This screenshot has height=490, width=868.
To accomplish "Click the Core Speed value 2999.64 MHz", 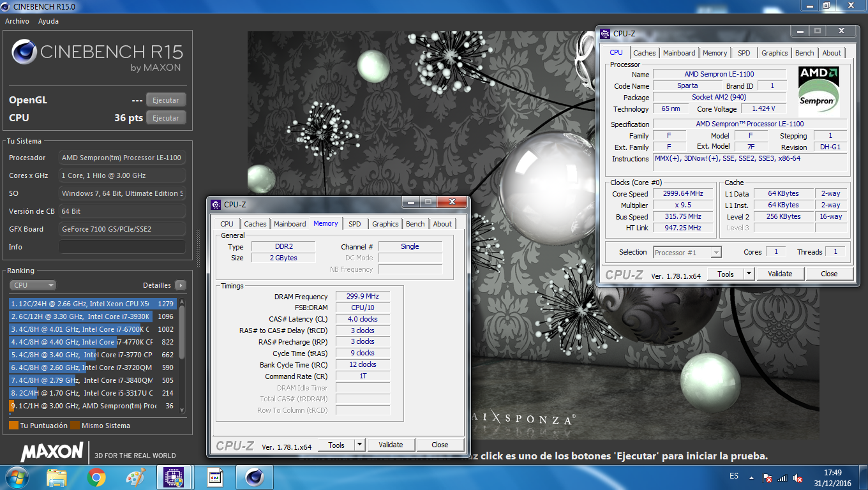I will [x=684, y=194].
